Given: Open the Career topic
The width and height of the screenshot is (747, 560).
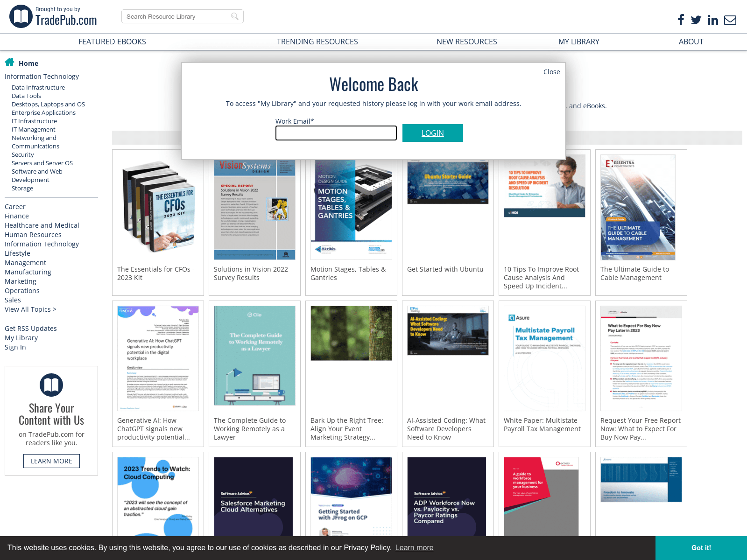Looking at the screenshot, I should coord(15,207).
